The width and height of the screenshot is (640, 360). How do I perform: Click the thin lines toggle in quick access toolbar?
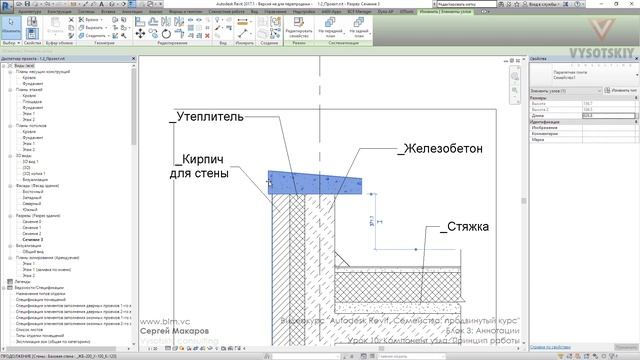pos(132,4)
